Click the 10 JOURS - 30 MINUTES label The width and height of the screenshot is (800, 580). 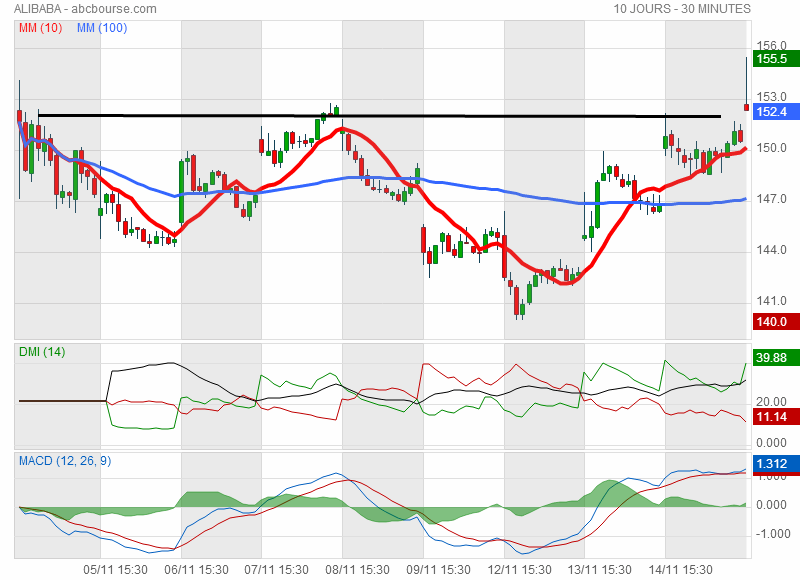(x=682, y=9)
